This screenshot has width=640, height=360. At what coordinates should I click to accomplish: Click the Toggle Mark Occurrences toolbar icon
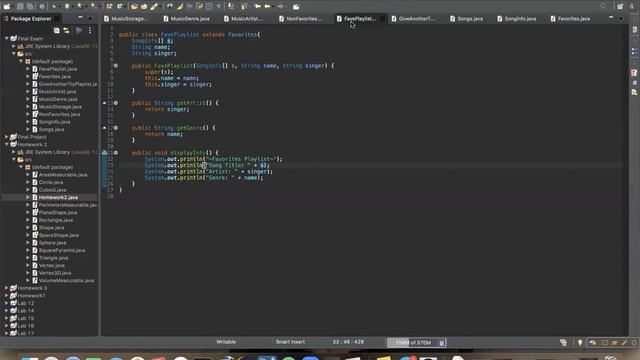point(180,6)
